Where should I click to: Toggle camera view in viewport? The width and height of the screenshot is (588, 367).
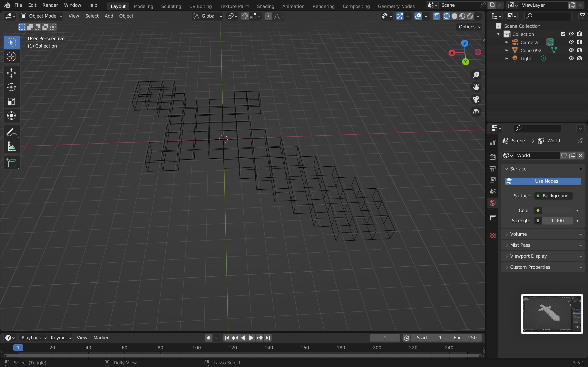[476, 99]
